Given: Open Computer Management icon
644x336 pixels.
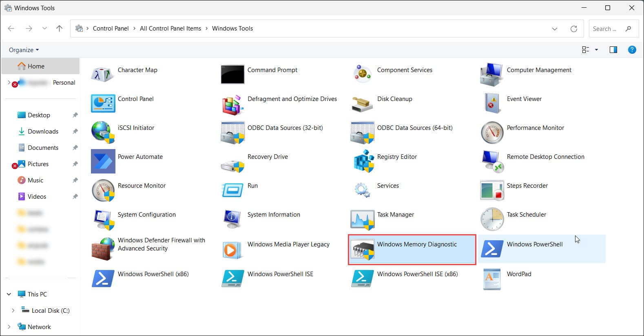Looking at the screenshot, I should pos(492,75).
